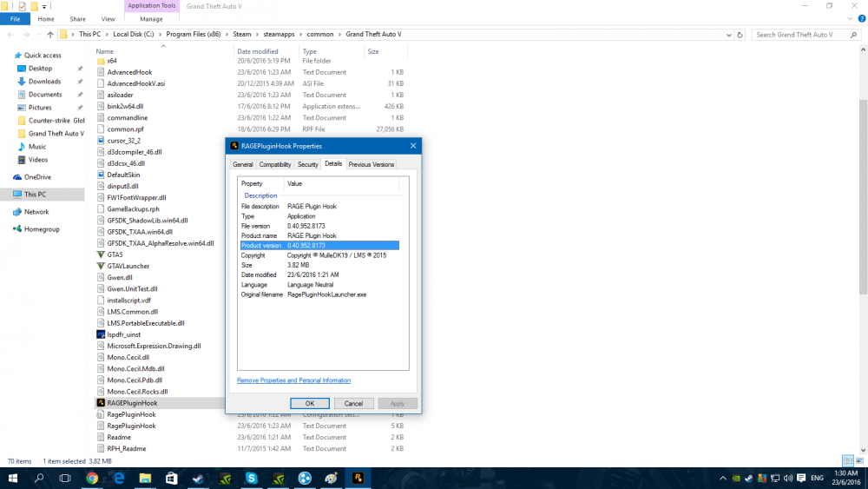Click the RAGE Plugin Hook taskbar icon
868x489 pixels.
[x=358, y=478]
